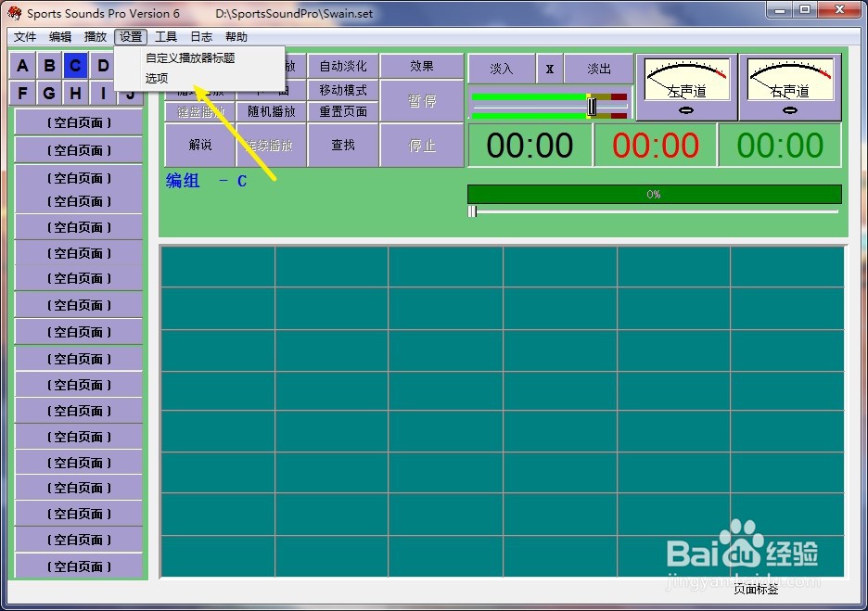Viewport: 868px width, 611px height.
Task: Switch to sound group B
Action: (x=49, y=66)
